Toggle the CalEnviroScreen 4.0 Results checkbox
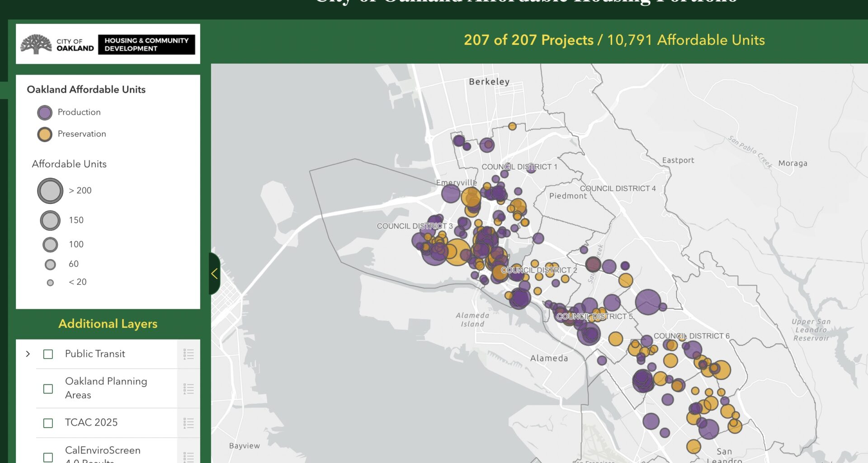 coord(48,457)
